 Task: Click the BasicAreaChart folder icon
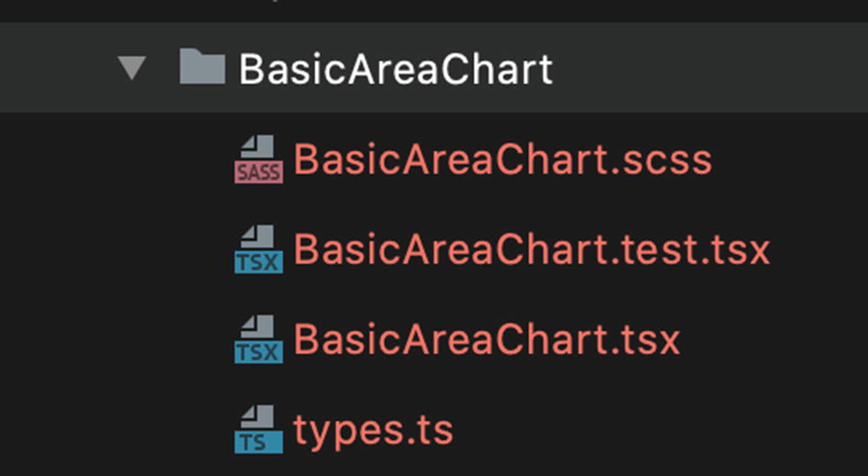[x=202, y=68]
